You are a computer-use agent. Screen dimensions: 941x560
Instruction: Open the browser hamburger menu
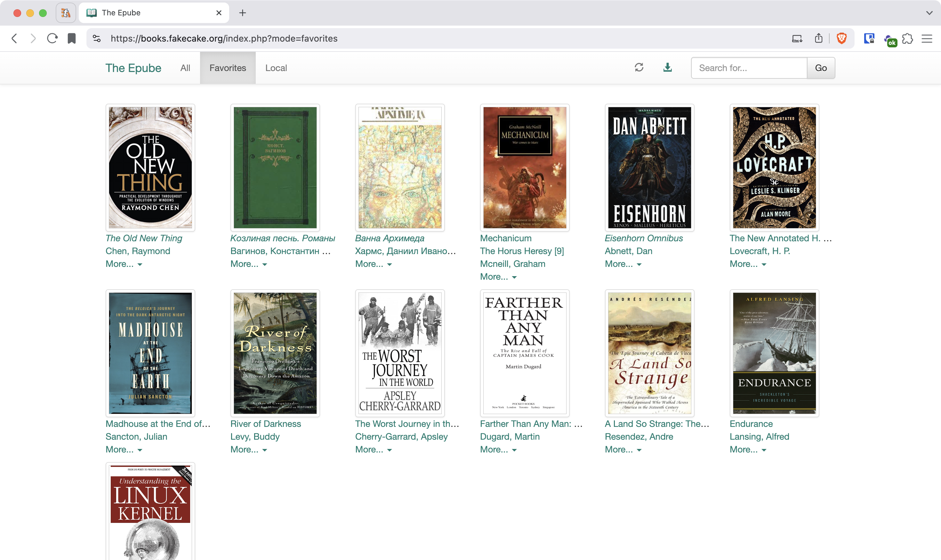coord(927,38)
